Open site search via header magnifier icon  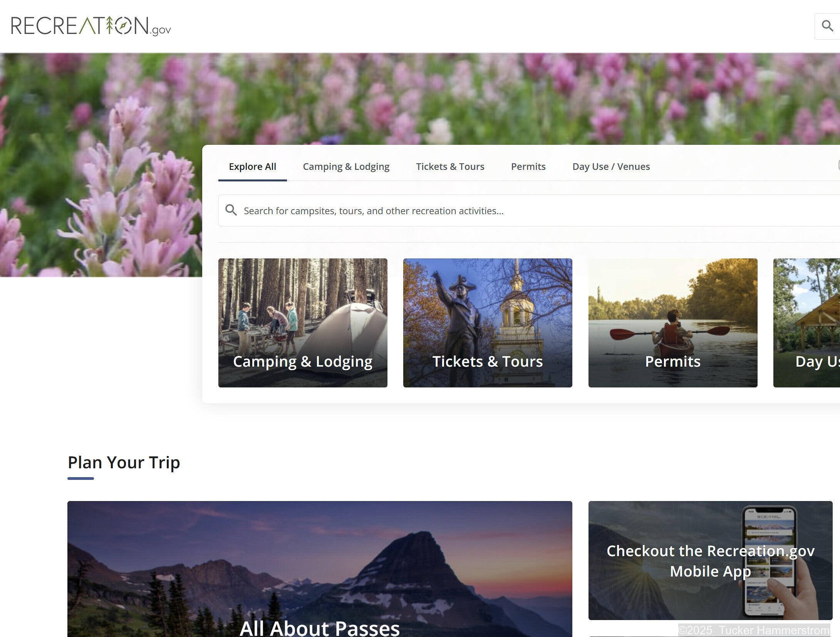827,26
